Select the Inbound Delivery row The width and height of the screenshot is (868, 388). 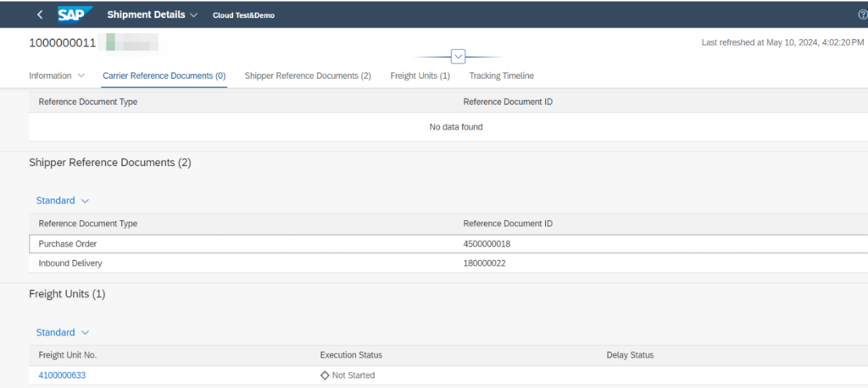click(x=70, y=263)
